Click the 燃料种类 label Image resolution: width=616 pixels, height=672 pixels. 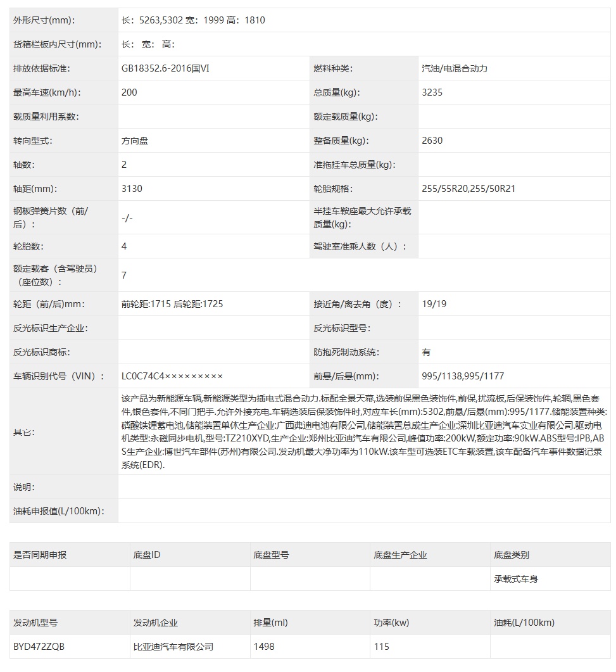[x=333, y=68]
